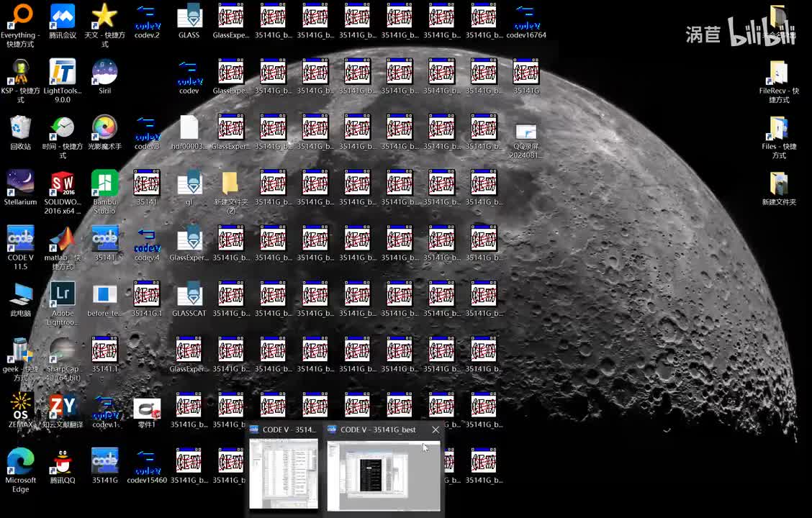Open 知云文献翻译 translator
Image resolution: width=812 pixels, height=518 pixels.
(63, 410)
